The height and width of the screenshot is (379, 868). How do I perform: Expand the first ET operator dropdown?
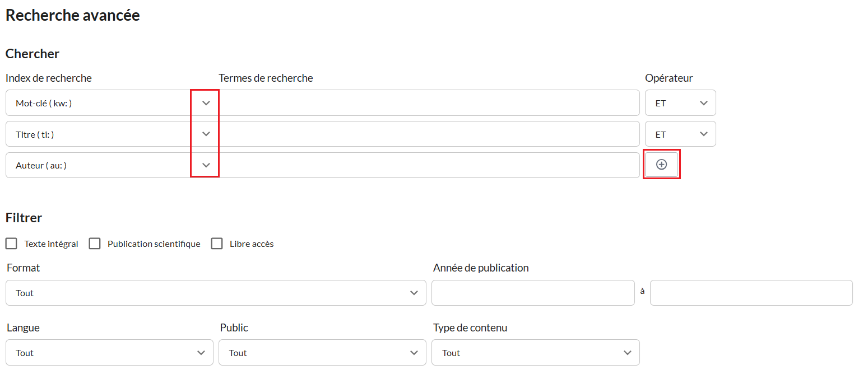680,103
